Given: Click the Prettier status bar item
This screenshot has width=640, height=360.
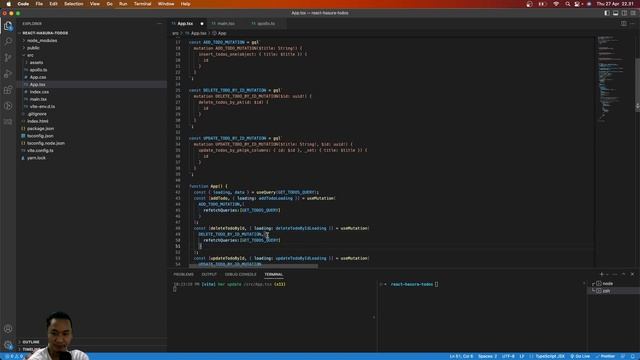Looking at the screenshot, I should [x=605, y=356].
